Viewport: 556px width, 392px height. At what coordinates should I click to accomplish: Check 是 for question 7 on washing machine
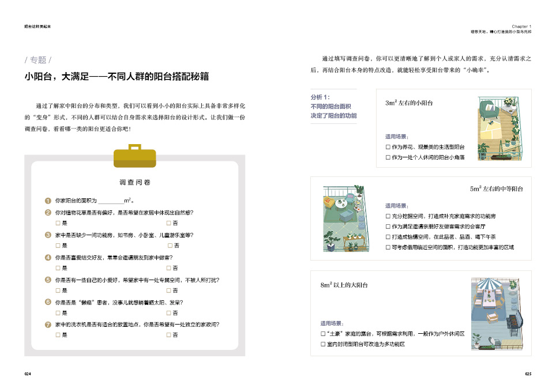[58, 334]
